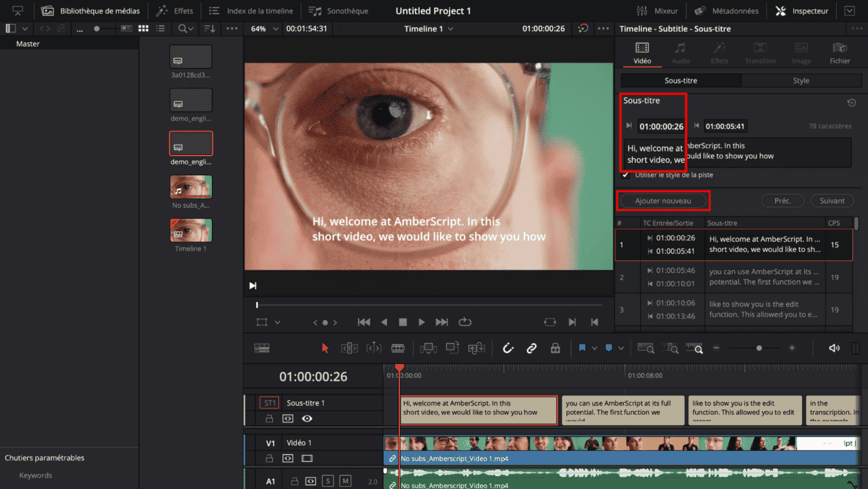This screenshot has width=868, height=489.
Task: Reset the Sous-titre inspector section
Action: (x=852, y=103)
